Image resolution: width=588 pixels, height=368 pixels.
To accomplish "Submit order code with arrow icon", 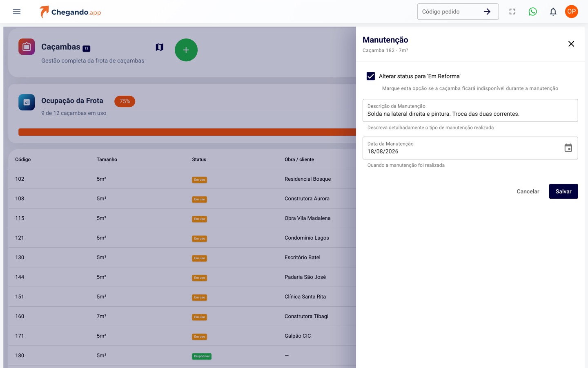I will tap(487, 11).
